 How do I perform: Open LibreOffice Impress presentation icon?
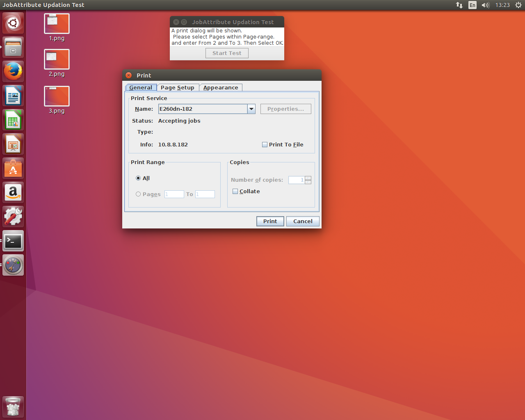13,144
